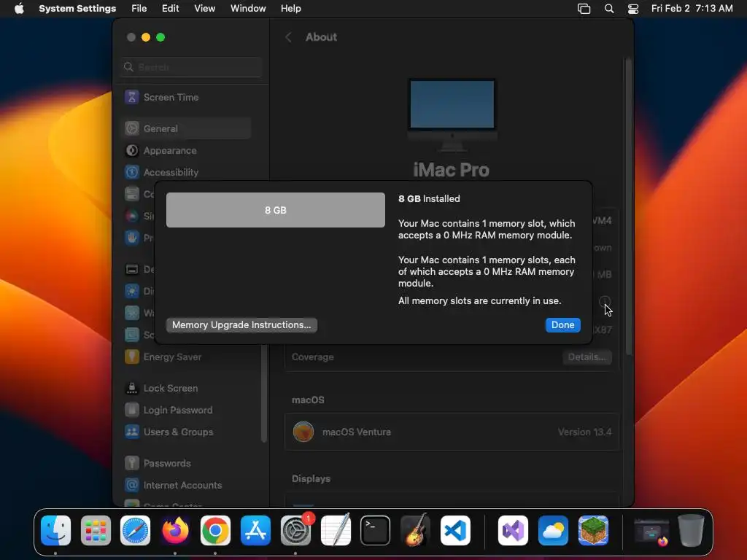The image size is (747, 560).
Task: Open Visual Studio purple icon in dock
Action: 513,531
